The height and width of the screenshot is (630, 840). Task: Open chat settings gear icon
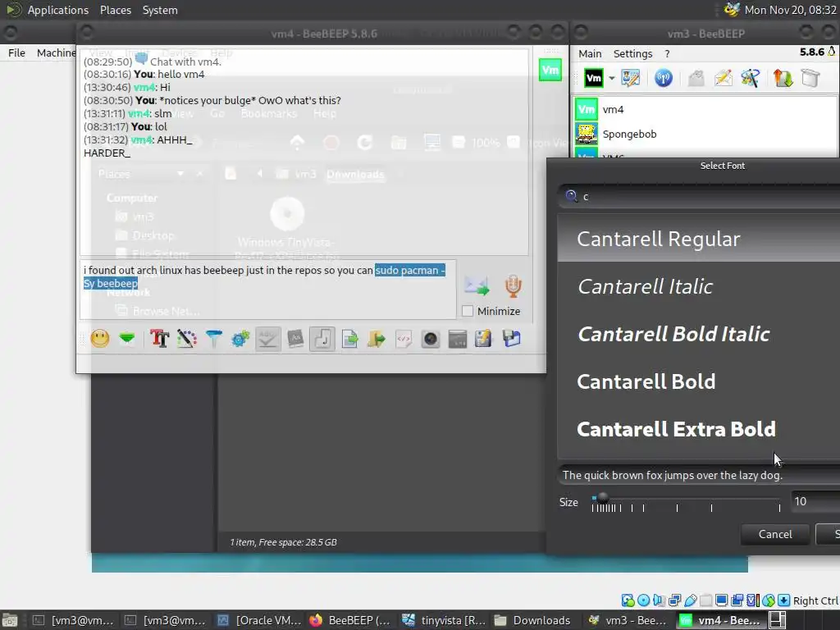click(x=240, y=339)
